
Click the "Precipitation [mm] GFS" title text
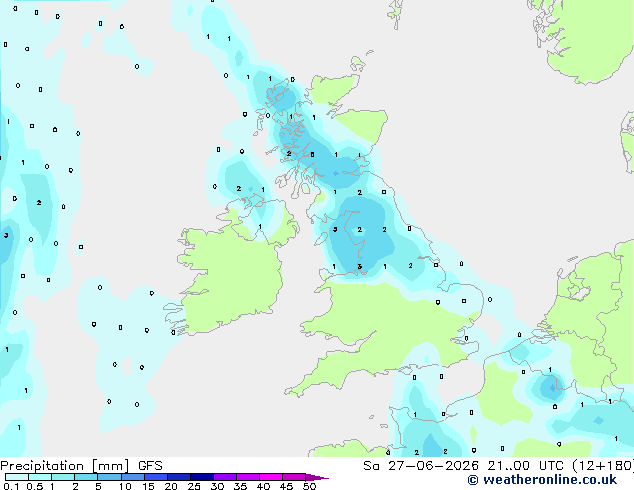(81, 466)
